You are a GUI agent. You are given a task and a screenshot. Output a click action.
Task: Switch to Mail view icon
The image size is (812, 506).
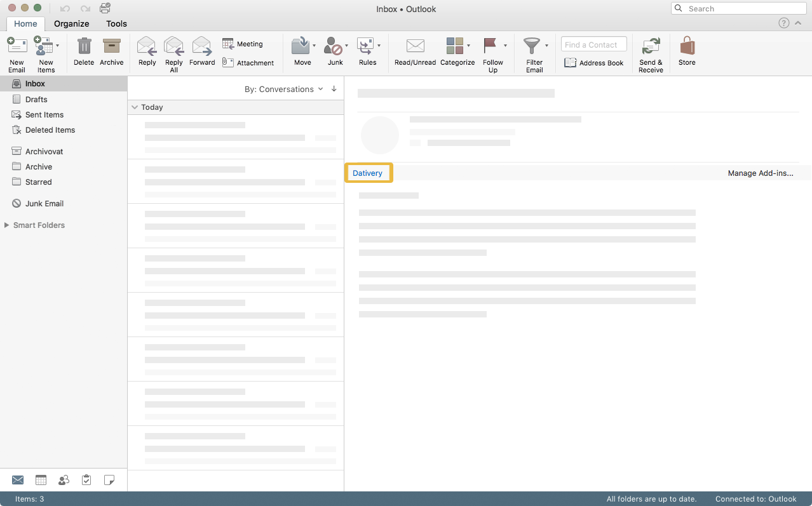18,480
